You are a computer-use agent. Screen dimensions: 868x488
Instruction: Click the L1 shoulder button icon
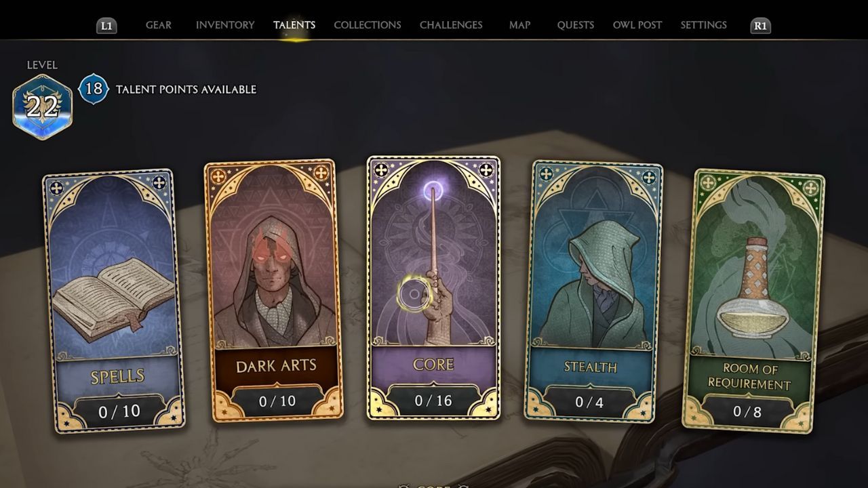click(106, 26)
